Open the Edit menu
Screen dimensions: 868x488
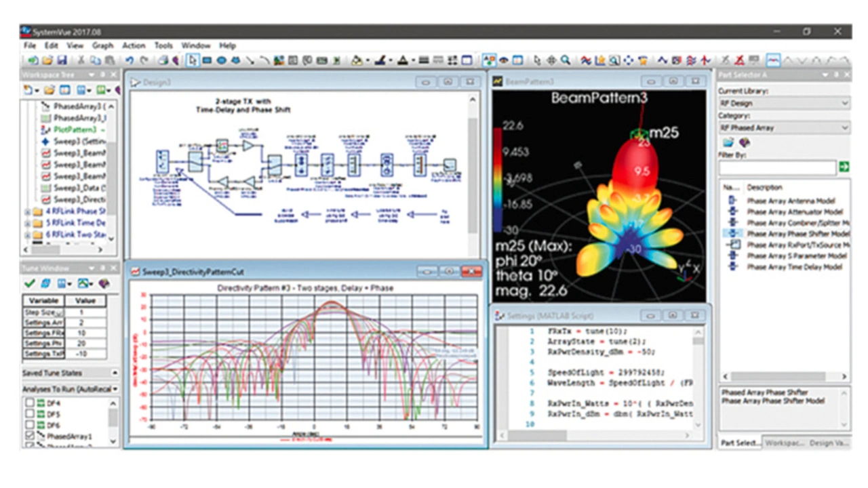pyautogui.click(x=52, y=45)
